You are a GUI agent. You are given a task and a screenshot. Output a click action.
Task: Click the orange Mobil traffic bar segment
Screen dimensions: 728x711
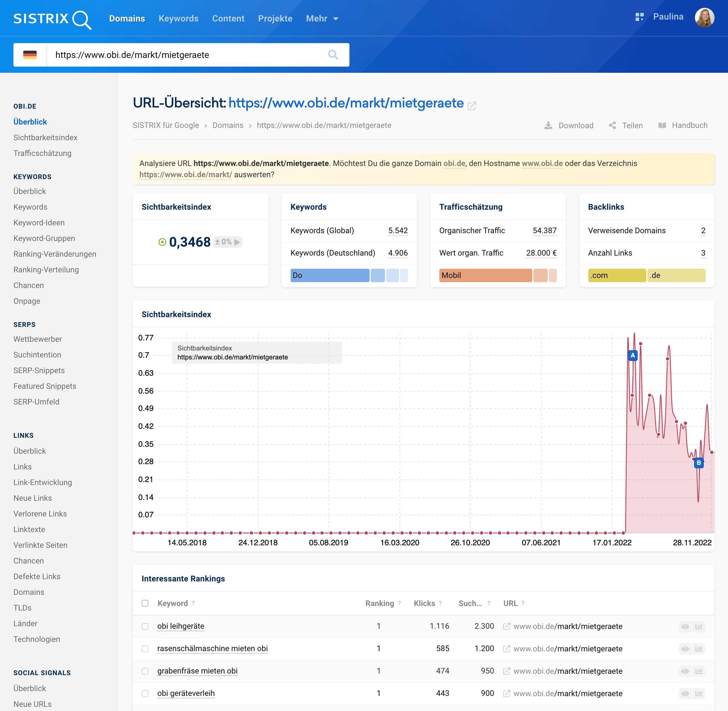[x=485, y=276]
